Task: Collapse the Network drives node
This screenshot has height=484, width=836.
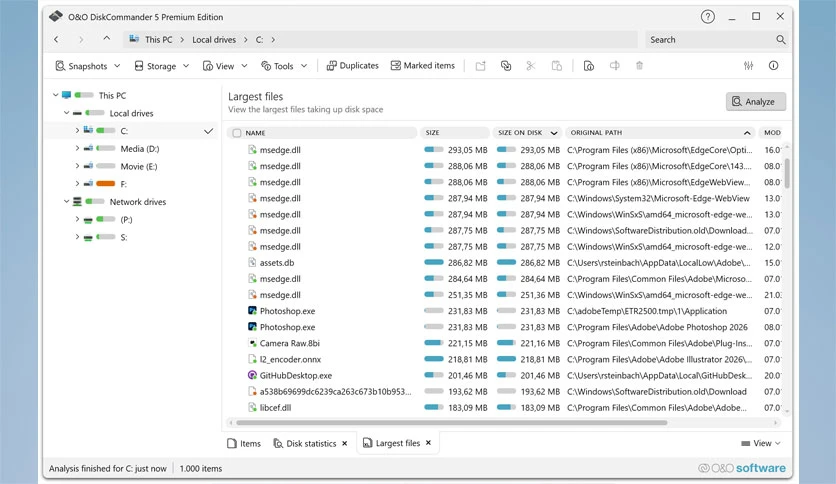Action: pos(66,201)
